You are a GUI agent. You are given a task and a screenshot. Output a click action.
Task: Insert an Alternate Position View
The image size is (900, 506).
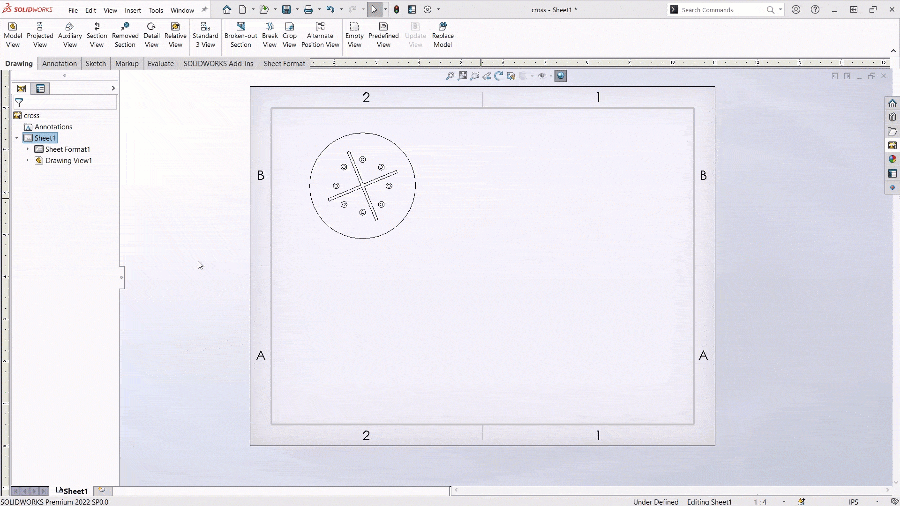pyautogui.click(x=320, y=35)
